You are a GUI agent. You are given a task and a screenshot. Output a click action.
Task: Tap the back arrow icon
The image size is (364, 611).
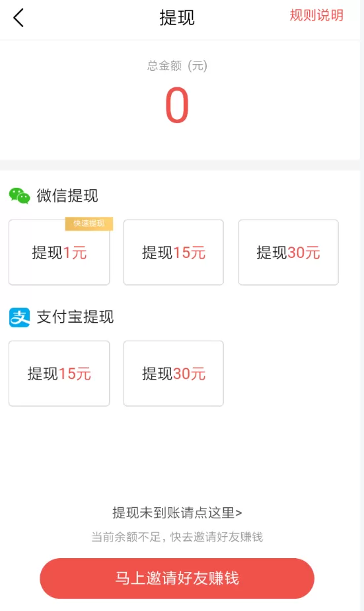pyautogui.click(x=18, y=18)
